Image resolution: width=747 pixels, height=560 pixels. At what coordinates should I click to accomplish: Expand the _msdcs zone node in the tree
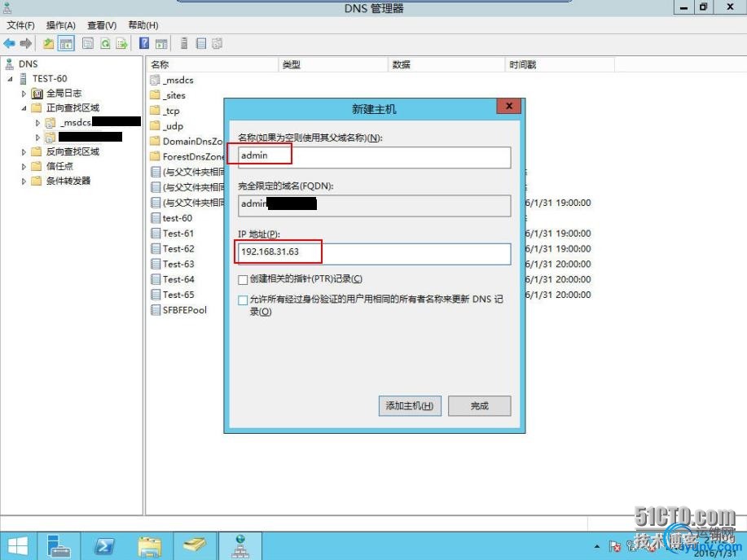click(37, 123)
